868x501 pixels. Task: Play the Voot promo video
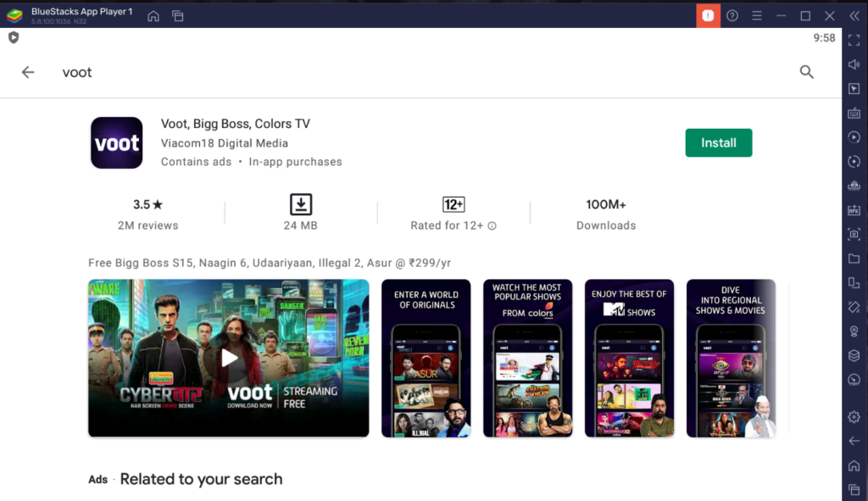[228, 358]
